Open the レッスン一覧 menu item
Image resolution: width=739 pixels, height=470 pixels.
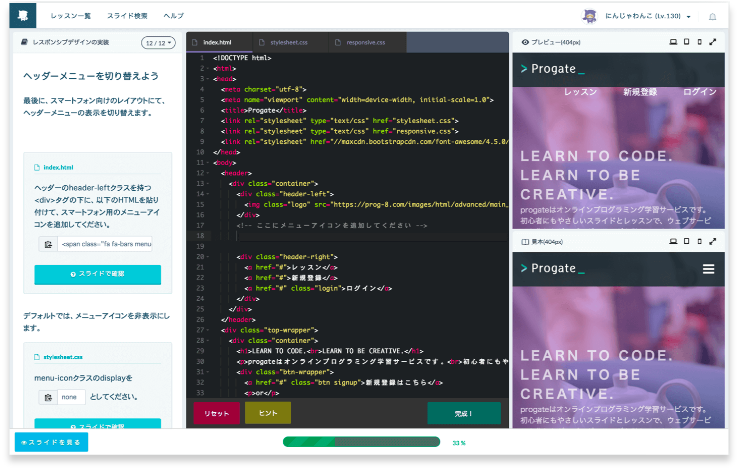[x=71, y=16]
